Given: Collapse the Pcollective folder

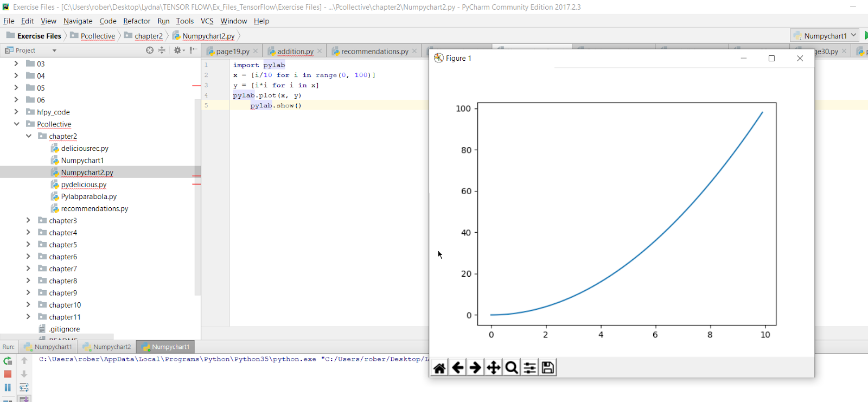Looking at the screenshot, I should tap(16, 124).
